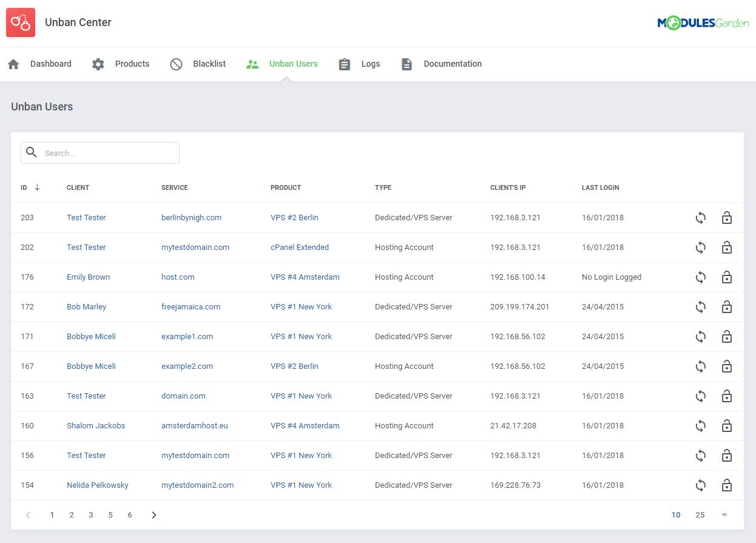Click refresh icon for ID 171

(701, 337)
